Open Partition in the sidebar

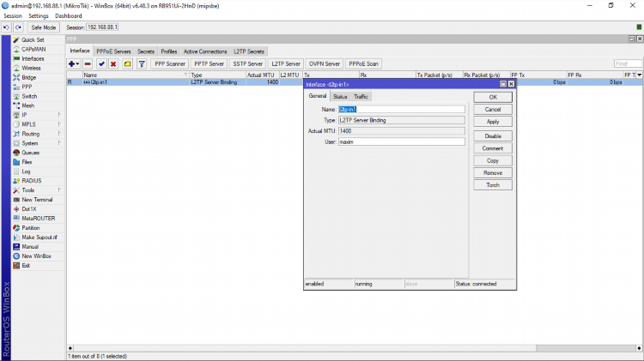point(30,228)
